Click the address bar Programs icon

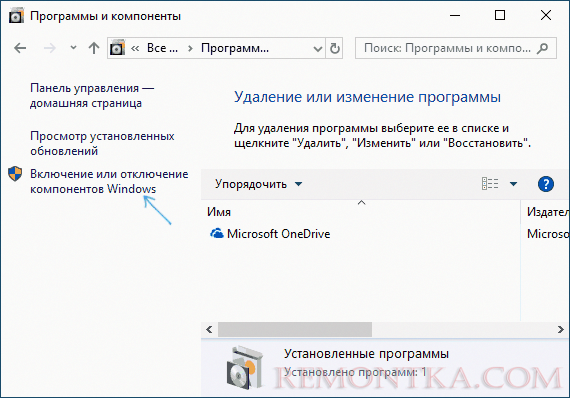coord(117,48)
